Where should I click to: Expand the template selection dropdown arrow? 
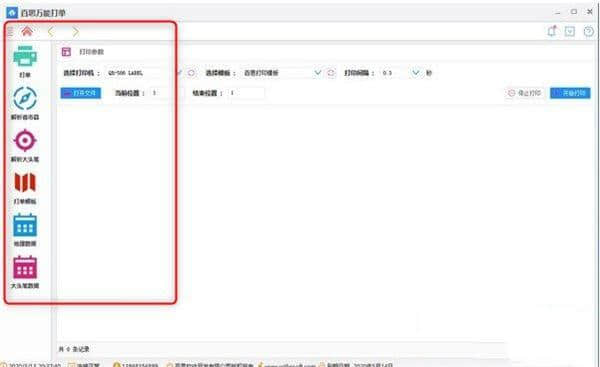click(x=317, y=72)
